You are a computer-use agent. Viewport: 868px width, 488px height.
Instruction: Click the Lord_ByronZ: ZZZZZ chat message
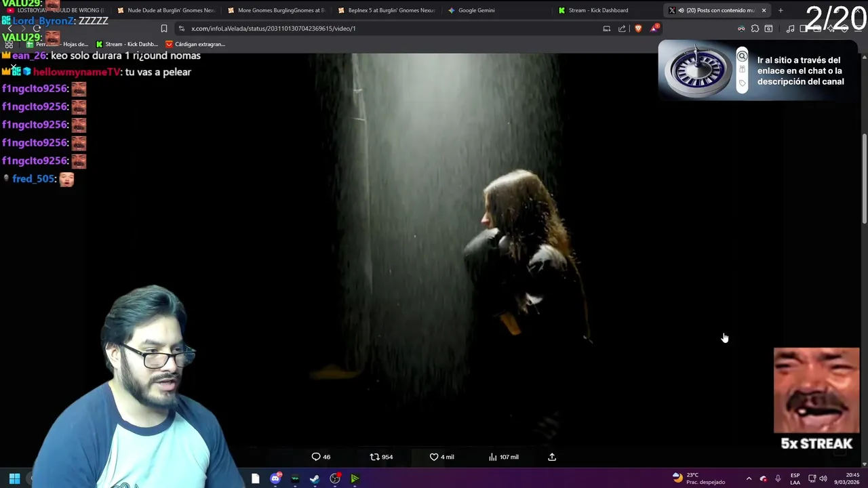[55, 21]
